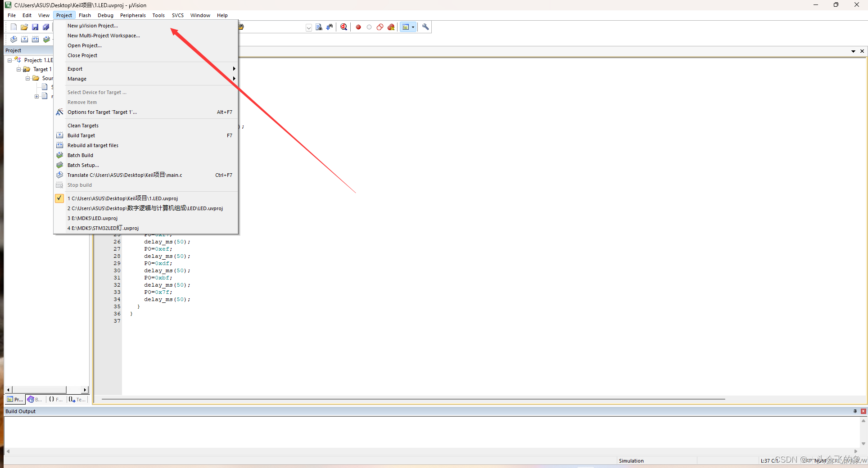Viewport: 868px width, 468px height.
Task: Click the Enable/Disable breakpoint hollow circle icon
Action: 369,27
